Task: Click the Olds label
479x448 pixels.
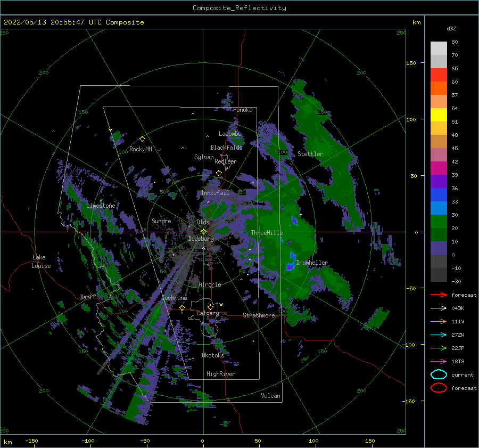Action: point(203,222)
